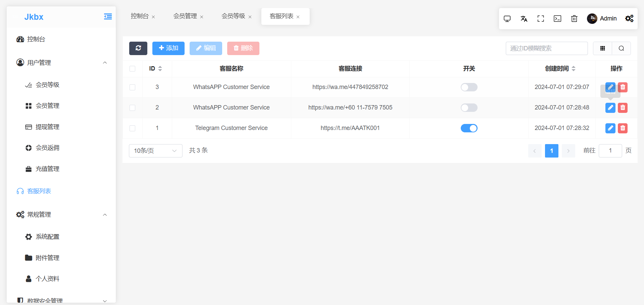The image size is (644, 305).
Task: Open the language translation switcher
Action: [524, 19]
